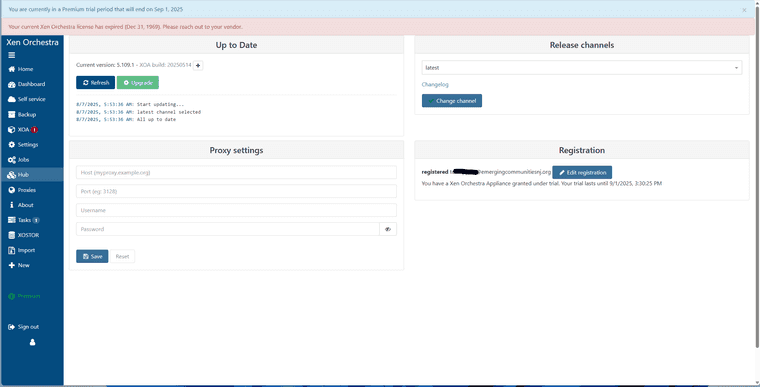Focus the proxy Password input field
This screenshot has height=387, width=760.
[228, 229]
